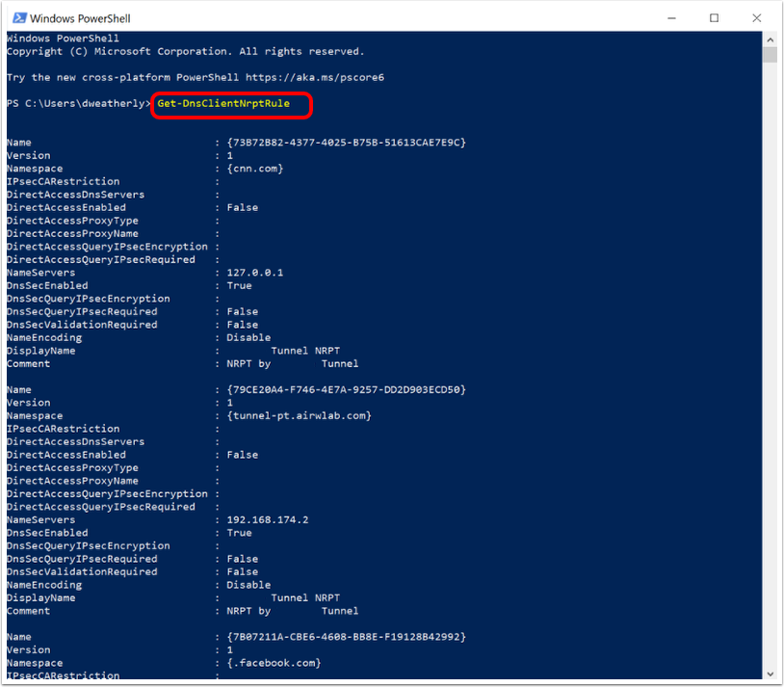The image size is (784, 687).
Task: Click the empty scrollbar track below the thumb
Action: [x=769, y=385]
